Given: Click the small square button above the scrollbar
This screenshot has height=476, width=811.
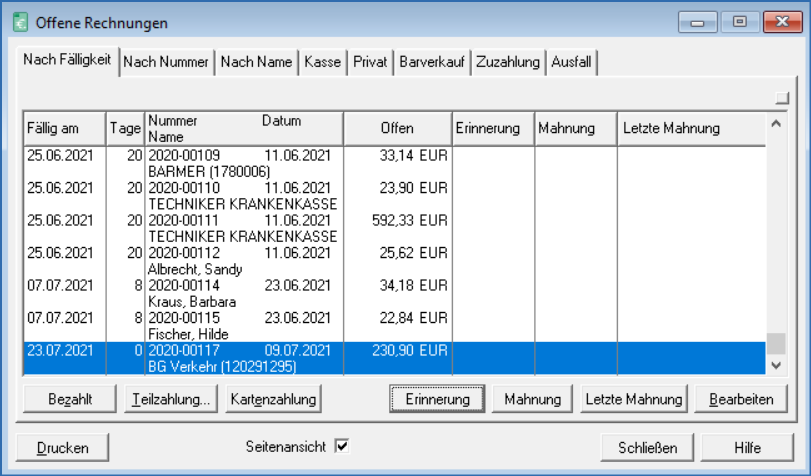Looking at the screenshot, I should (781, 97).
